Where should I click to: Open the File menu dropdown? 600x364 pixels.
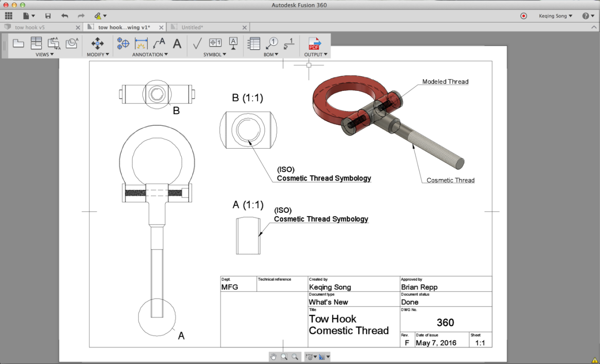pos(29,16)
